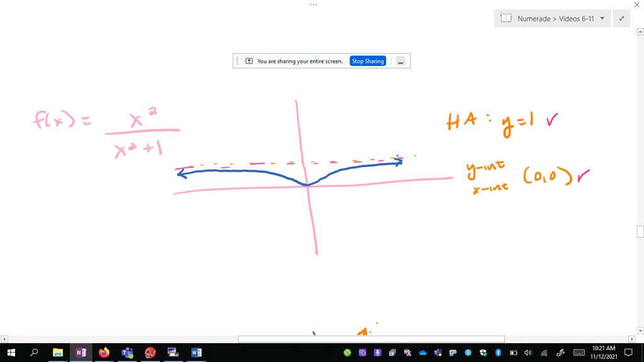644x362 pixels.
Task: Launch Firefox from the taskbar
Action: tap(104, 353)
